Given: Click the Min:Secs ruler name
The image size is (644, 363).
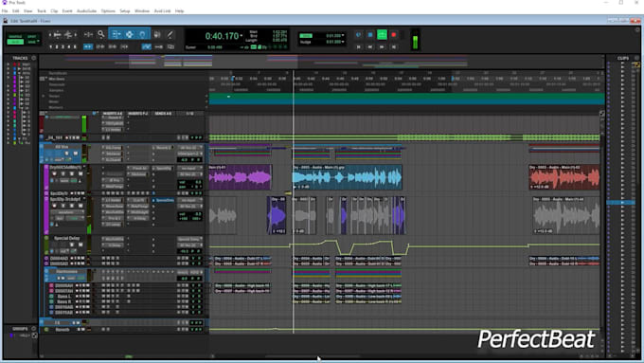Looking at the screenshot, I should tap(57, 79).
